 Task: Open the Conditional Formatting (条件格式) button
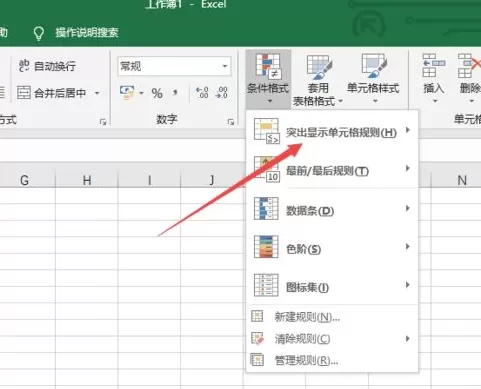(268, 79)
